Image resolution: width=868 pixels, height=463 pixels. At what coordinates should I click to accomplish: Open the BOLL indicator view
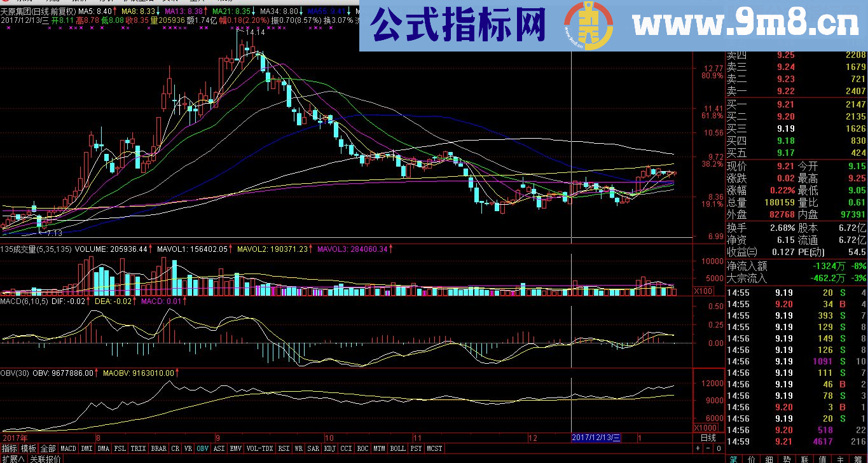397,448
